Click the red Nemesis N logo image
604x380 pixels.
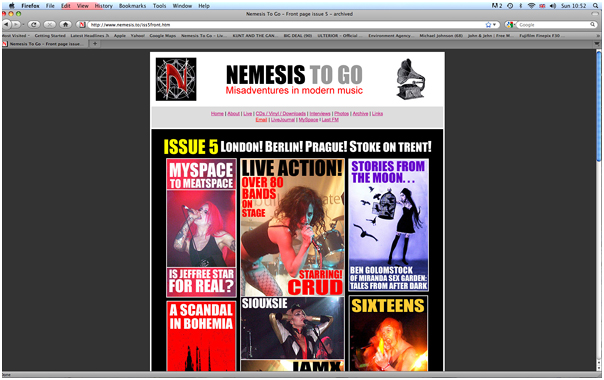coord(176,79)
